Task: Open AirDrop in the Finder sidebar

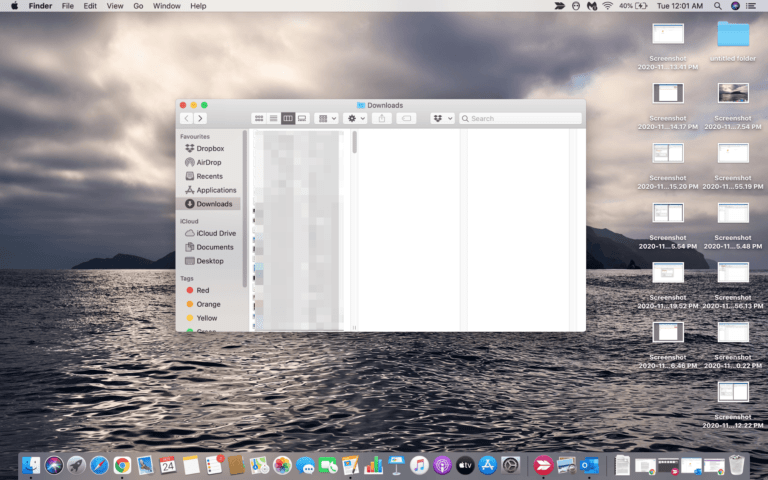Action: pyautogui.click(x=209, y=162)
